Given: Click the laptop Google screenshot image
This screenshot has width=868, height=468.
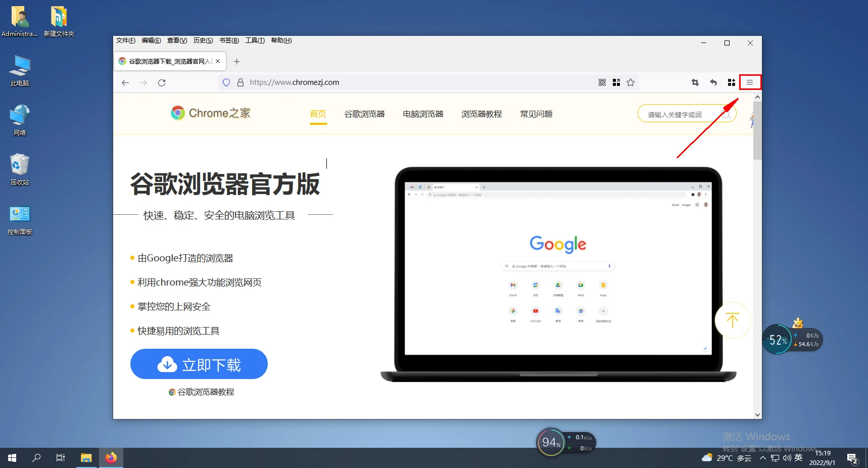Looking at the screenshot, I should click(x=558, y=274).
